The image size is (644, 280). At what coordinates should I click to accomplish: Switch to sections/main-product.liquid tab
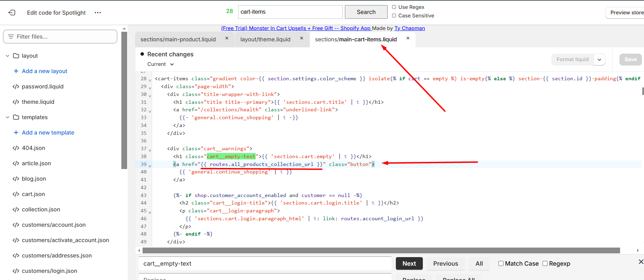coord(178,40)
